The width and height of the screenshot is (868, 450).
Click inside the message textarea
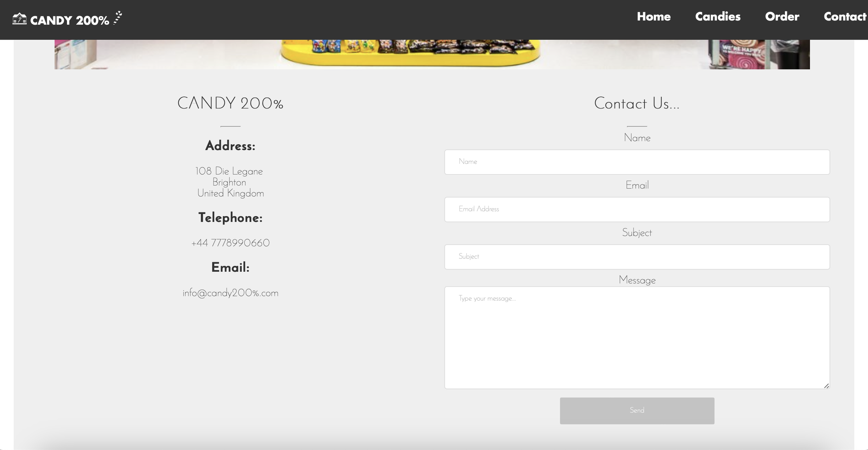(x=637, y=337)
